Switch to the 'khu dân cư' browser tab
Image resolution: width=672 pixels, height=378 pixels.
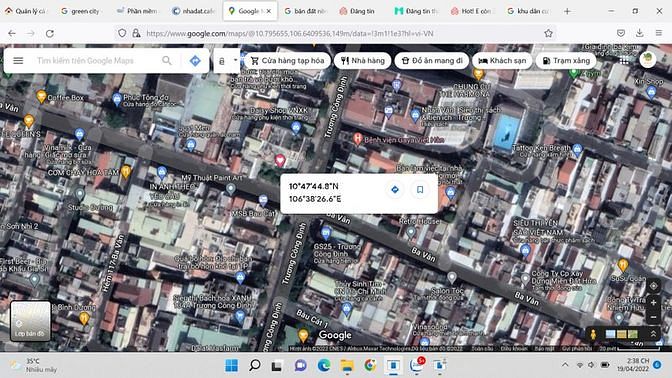point(528,11)
